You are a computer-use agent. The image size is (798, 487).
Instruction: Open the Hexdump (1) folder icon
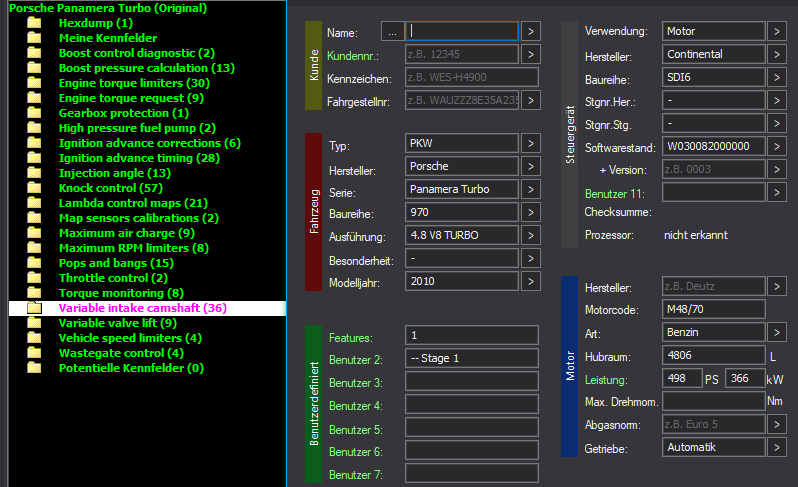(34, 23)
